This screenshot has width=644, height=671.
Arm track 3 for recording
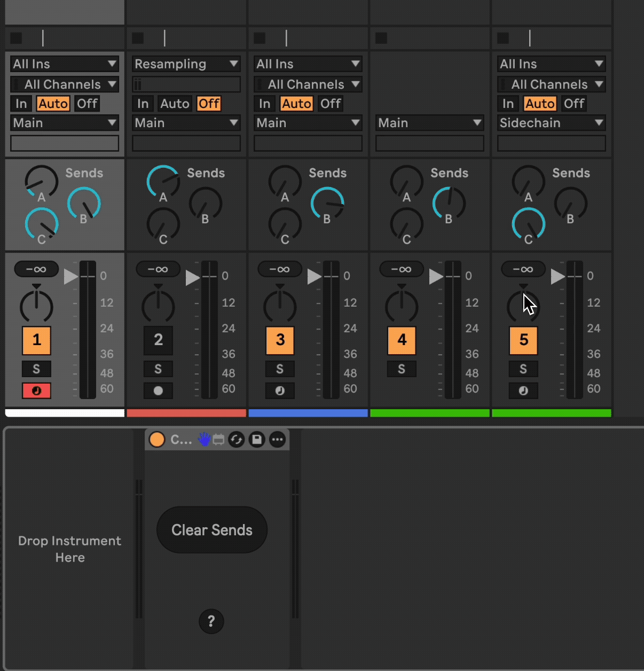280,391
